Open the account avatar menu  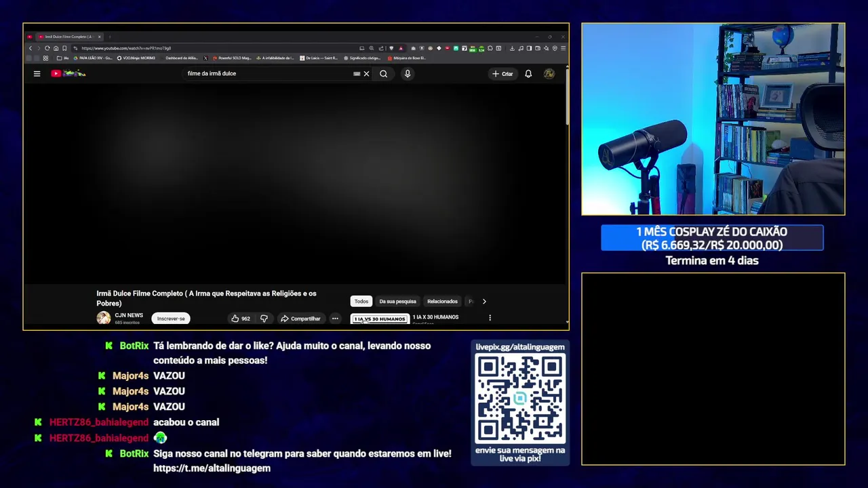[x=549, y=74]
